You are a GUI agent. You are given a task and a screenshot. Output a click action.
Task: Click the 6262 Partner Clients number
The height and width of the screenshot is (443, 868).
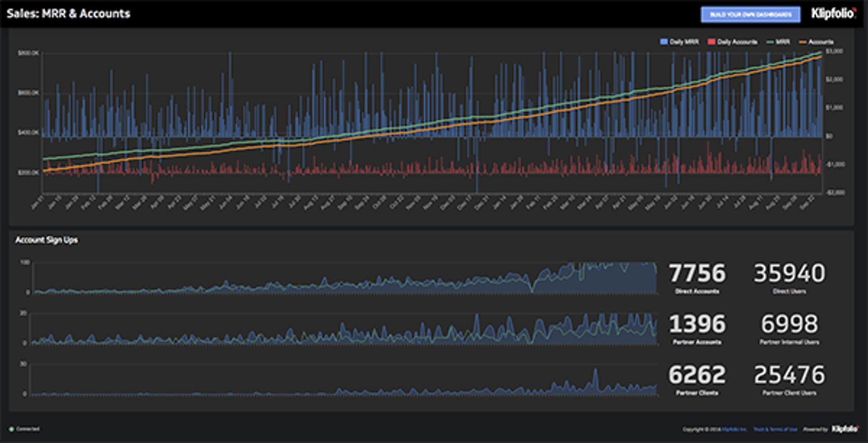tap(697, 375)
